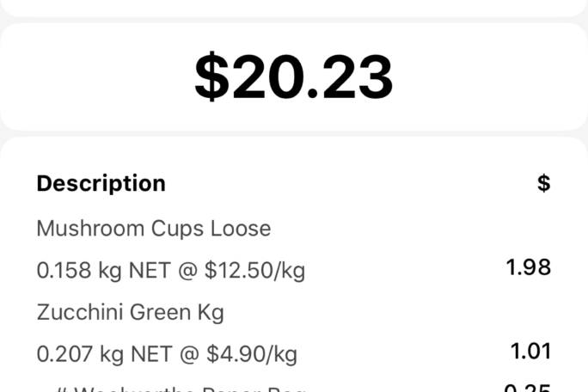This screenshot has width=588, height=392.
Task: Tap the cut-off 0.25 bag price
Action: tap(527, 388)
